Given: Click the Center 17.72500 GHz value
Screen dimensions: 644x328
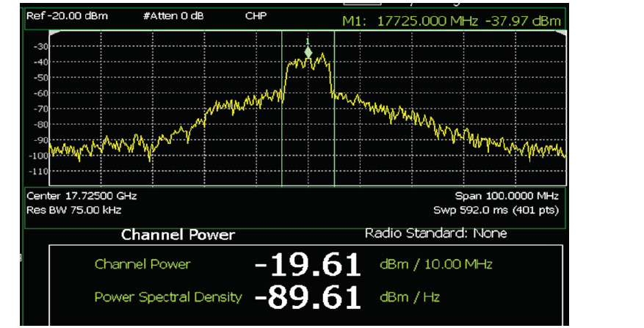Looking at the screenshot, I should pyautogui.click(x=82, y=196).
